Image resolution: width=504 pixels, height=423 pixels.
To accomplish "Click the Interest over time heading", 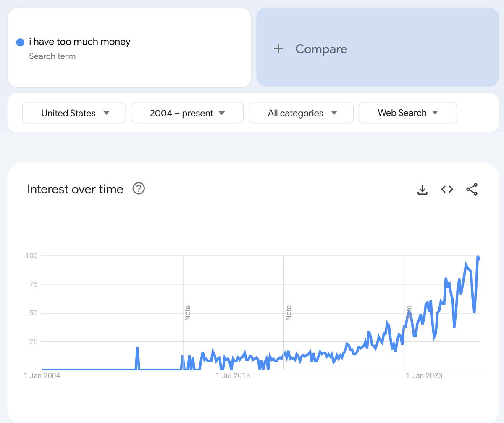I will tap(75, 189).
